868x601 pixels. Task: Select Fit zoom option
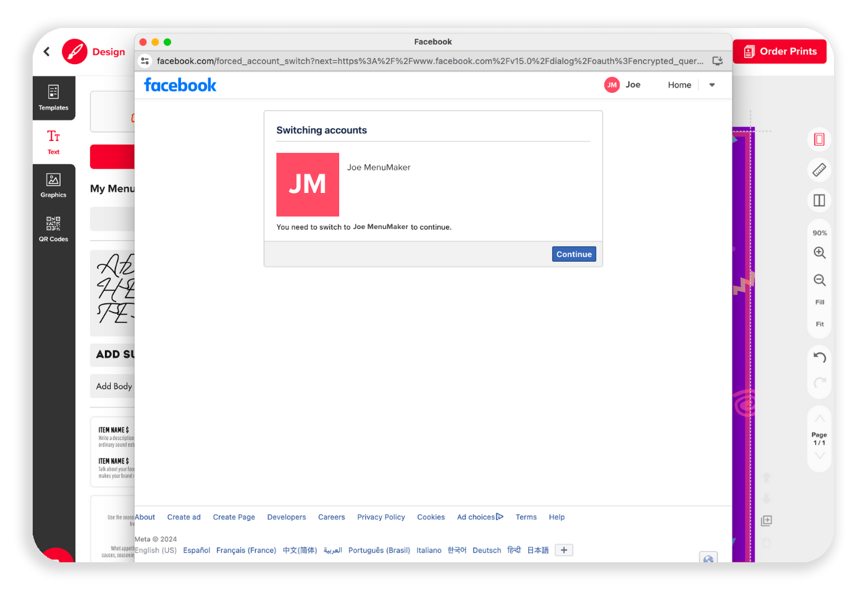click(819, 324)
